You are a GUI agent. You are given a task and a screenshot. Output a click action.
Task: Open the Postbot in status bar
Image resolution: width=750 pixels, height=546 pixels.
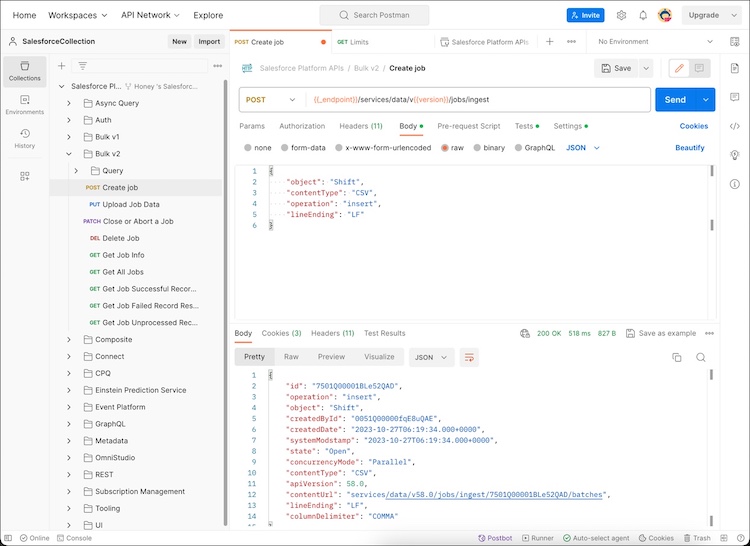tap(495, 538)
